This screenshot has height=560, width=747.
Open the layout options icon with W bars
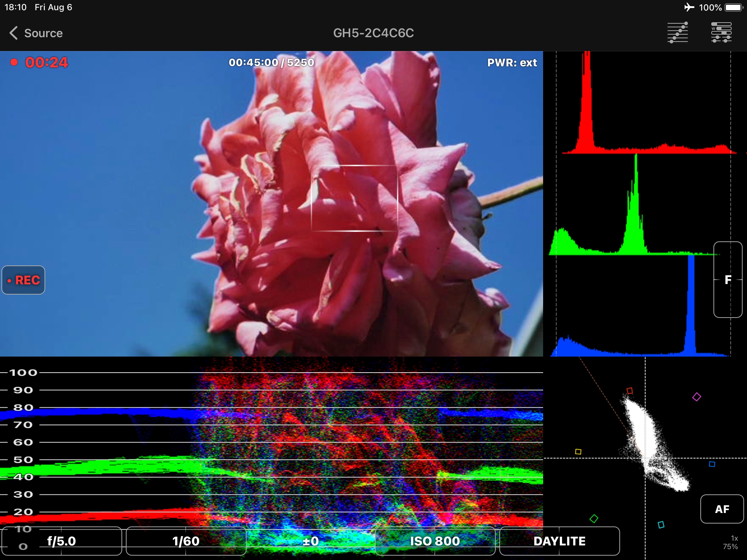point(721,32)
